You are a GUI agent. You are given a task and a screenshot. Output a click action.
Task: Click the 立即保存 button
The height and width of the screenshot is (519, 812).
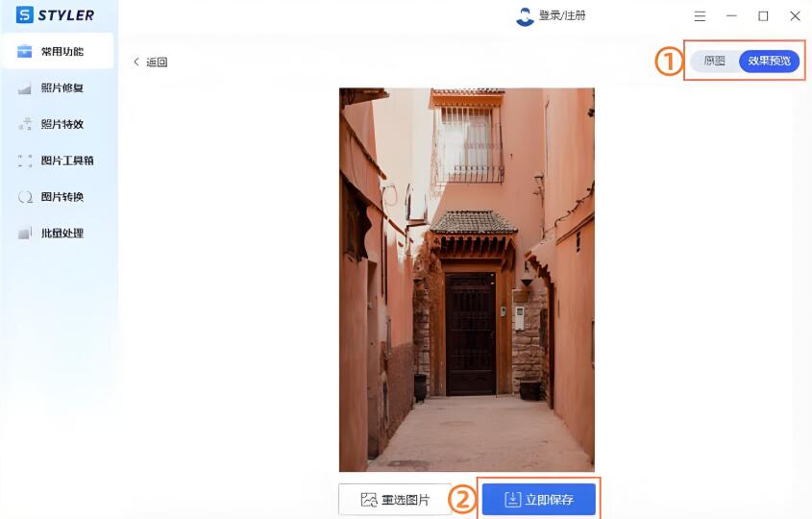pyautogui.click(x=538, y=500)
